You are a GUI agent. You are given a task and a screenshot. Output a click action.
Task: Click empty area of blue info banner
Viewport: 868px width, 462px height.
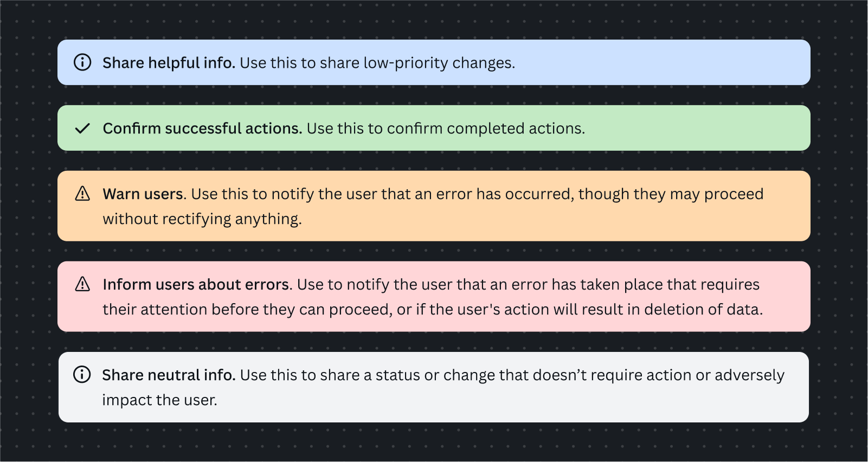click(661, 62)
